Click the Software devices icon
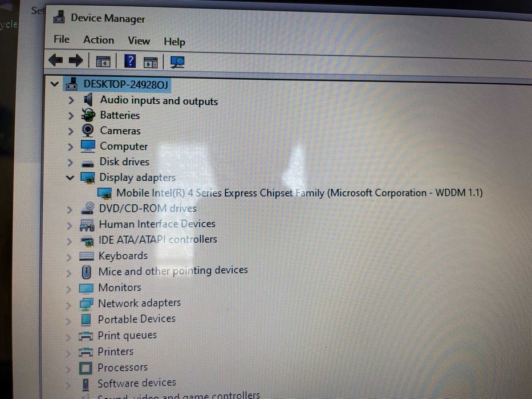This screenshot has height=399, width=532. coord(86,384)
